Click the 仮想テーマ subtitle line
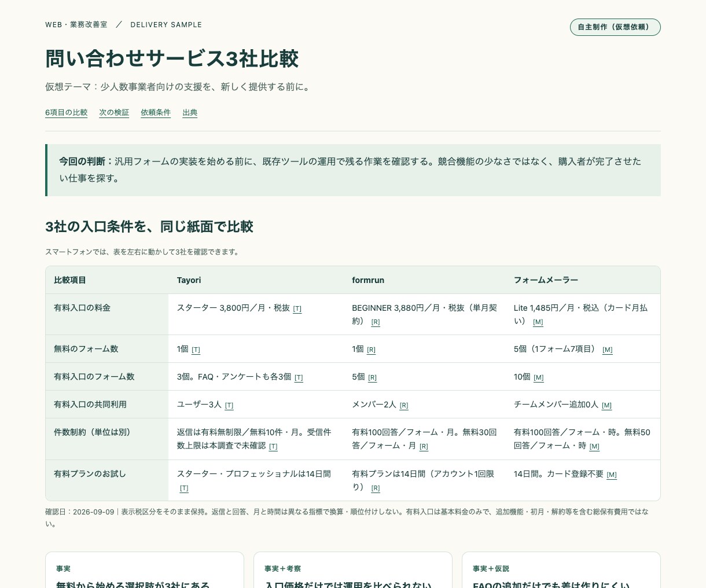 pos(179,87)
